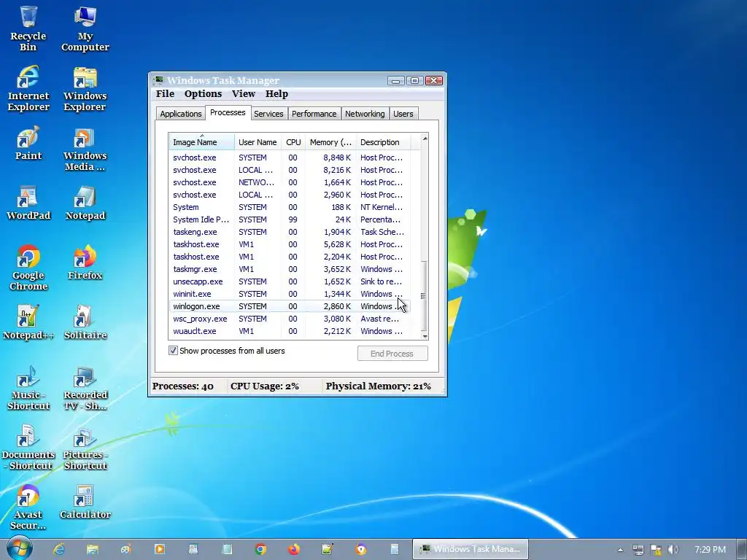Sort by the Image Name column header
This screenshot has width=747, height=560.
coord(201,142)
